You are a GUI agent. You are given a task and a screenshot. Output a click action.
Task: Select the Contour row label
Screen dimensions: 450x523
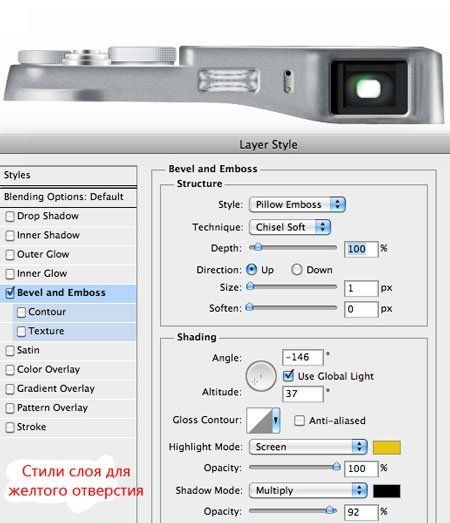coord(47,312)
